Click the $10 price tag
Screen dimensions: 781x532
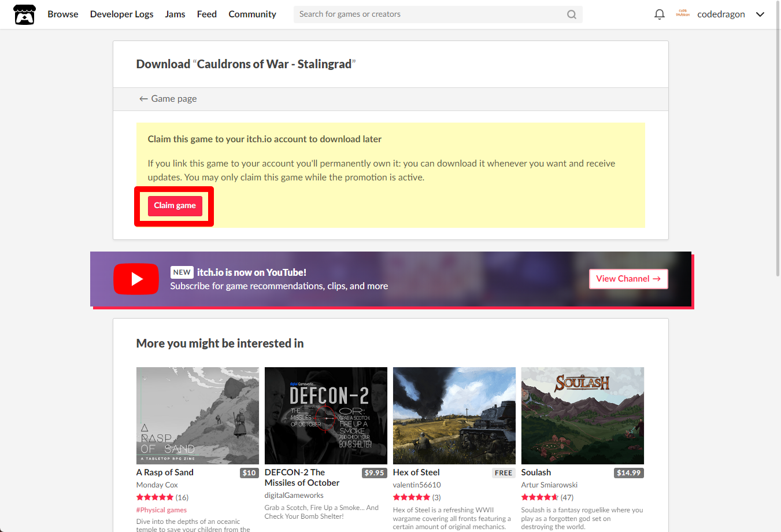(249, 473)
